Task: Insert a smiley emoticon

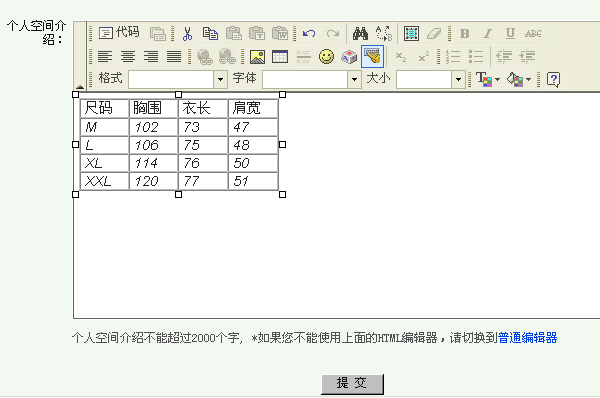Action: [326, 57]
